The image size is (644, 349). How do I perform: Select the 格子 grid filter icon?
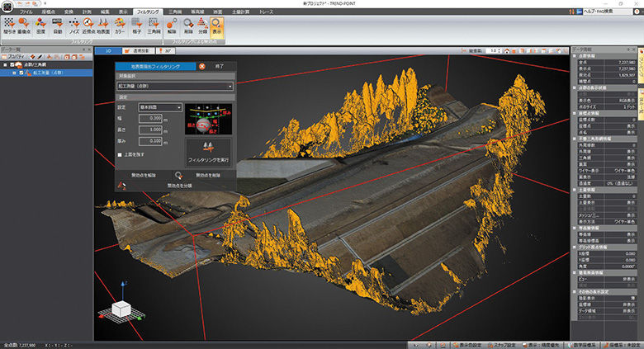tap(137, 26)
